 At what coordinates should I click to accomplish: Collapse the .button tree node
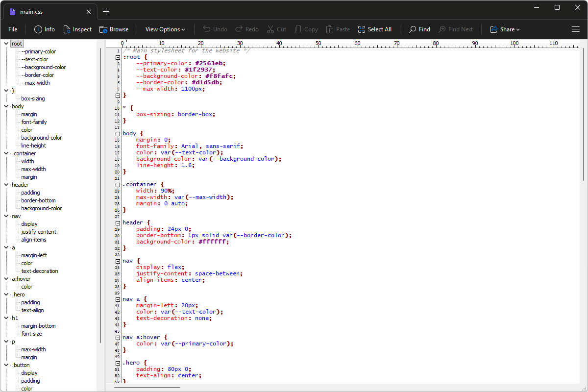click(x=6, y=365)
